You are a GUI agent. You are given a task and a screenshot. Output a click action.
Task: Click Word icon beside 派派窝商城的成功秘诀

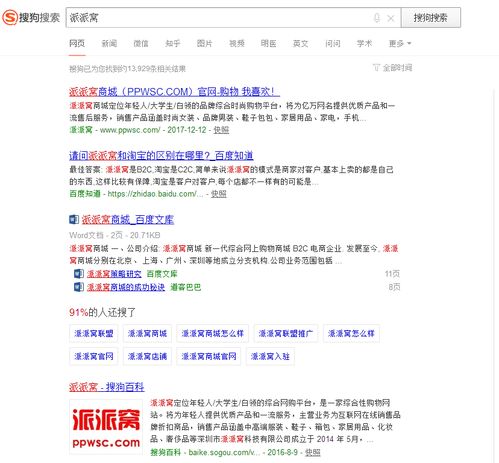click(x=79, y=287)
